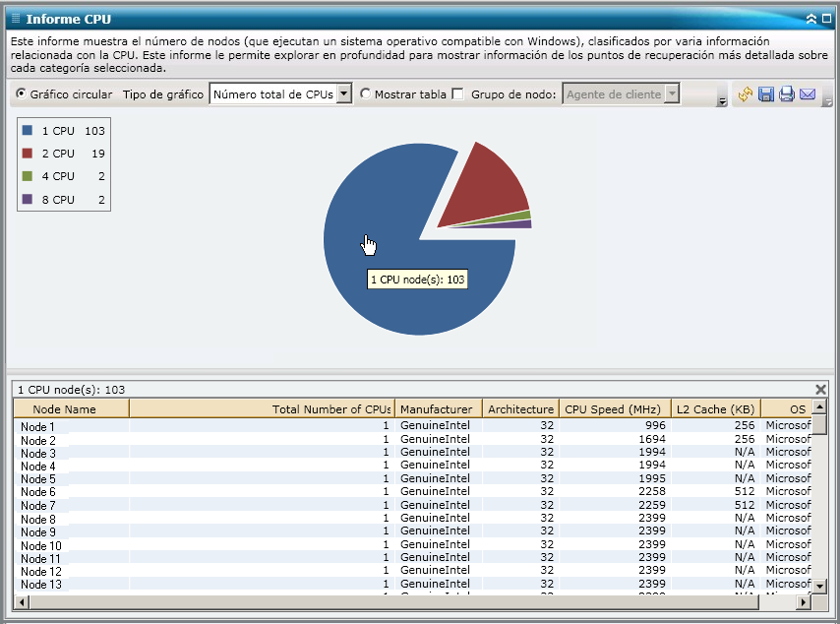Print the report via the printer icon
Viewport: 840px width, 624px height.
coord(786,94)
